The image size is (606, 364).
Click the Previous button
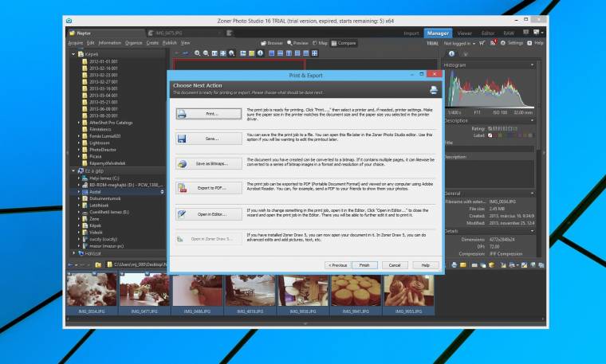[x=337, y=265]
